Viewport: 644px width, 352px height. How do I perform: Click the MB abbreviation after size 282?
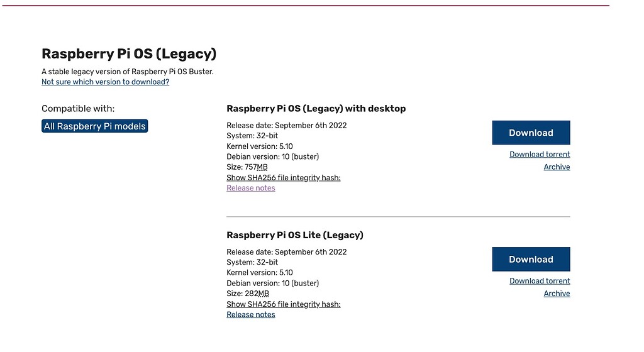click(x=263, y=294)
